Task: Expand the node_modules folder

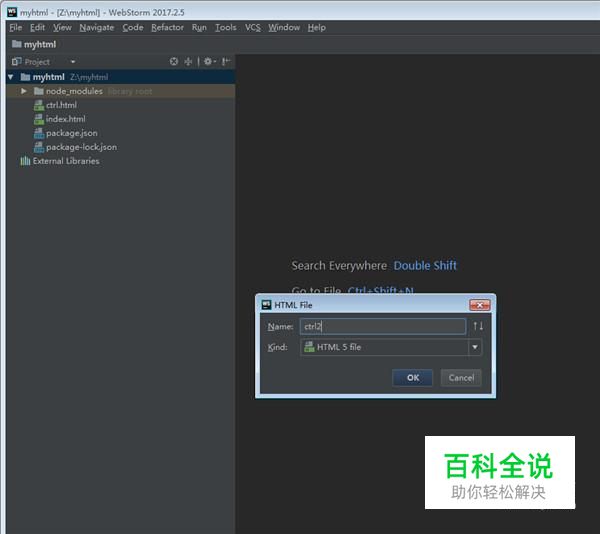Action: [24, 91]
